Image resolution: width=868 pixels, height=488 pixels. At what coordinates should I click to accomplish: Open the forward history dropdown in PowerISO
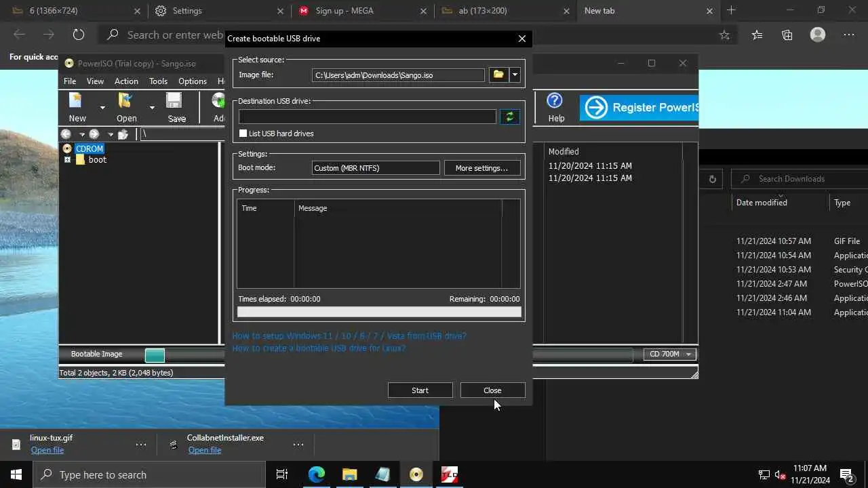pyautogui.click(x=110, y=134)
